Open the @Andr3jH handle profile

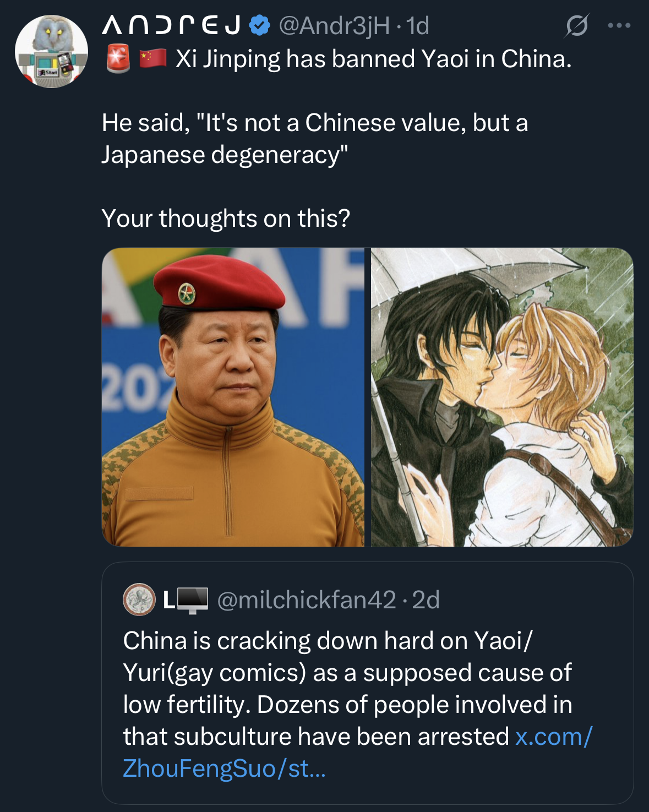pos(334,25)
